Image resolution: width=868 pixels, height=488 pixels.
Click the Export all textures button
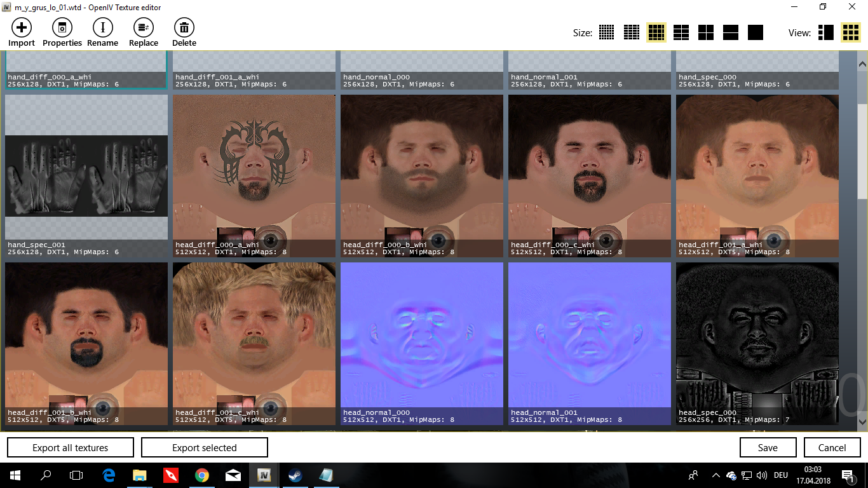click(x=71, y=447)
